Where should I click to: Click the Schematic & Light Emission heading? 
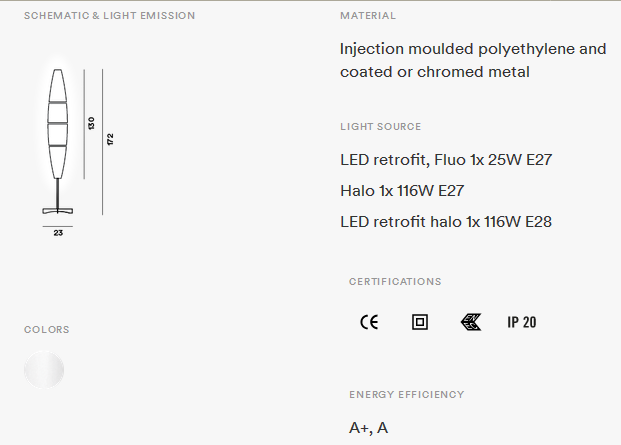[x=109, y=15]
